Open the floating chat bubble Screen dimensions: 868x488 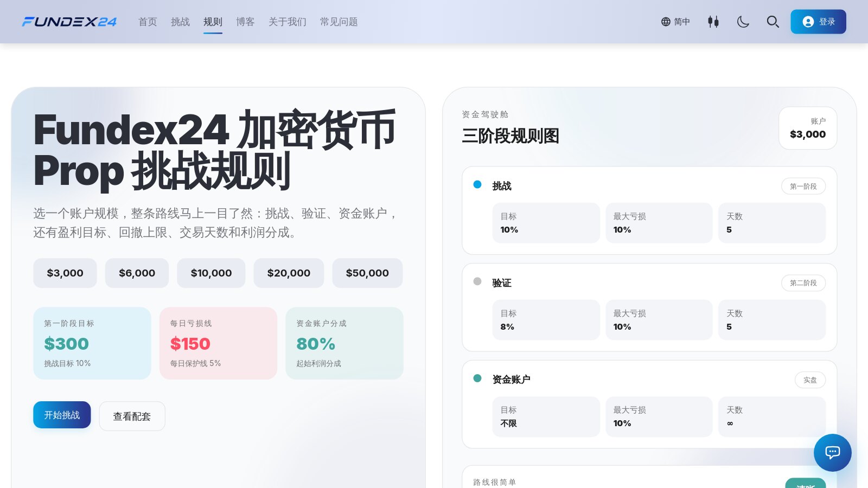[833, 453]
